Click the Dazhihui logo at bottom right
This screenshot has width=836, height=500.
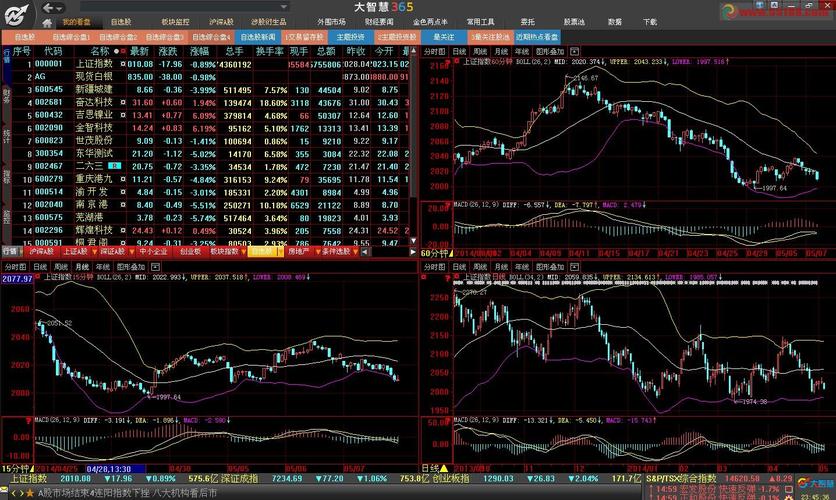[816, 483]
